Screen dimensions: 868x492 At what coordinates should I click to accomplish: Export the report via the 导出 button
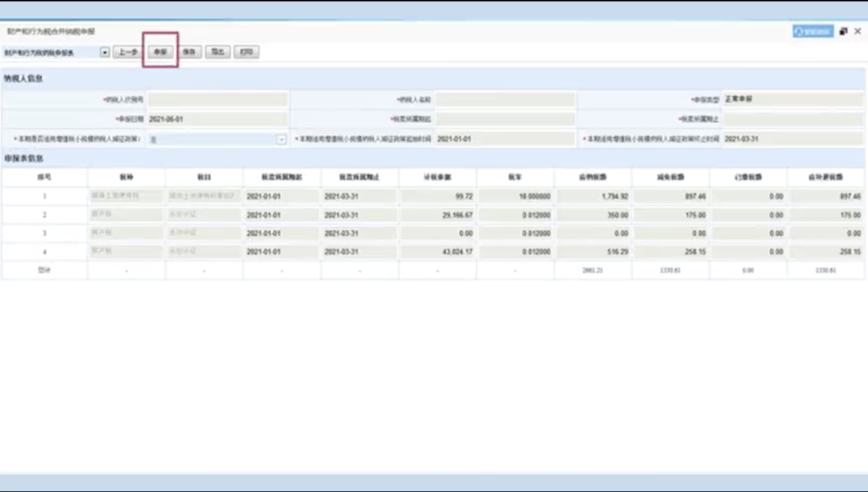(217, 52)
